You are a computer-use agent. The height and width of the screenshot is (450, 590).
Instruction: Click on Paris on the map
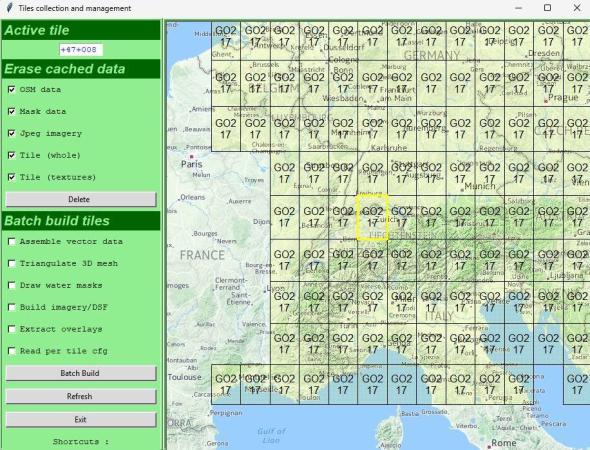click(x=192, y=164)
